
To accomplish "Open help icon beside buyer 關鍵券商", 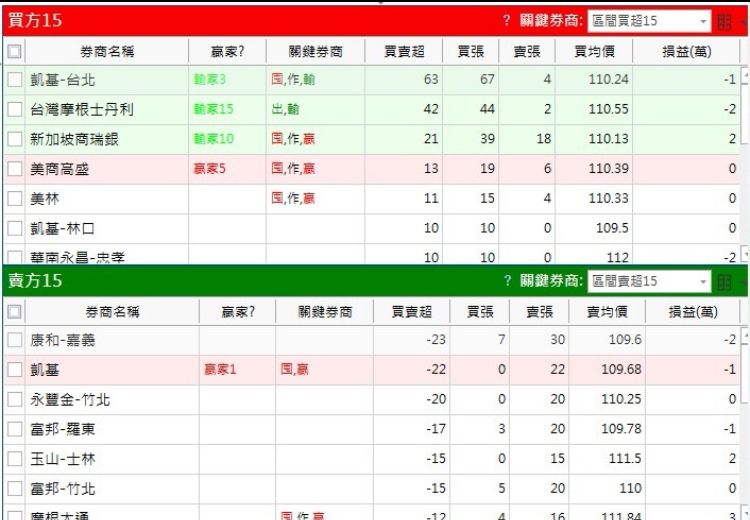I will (x=507, y=21).
